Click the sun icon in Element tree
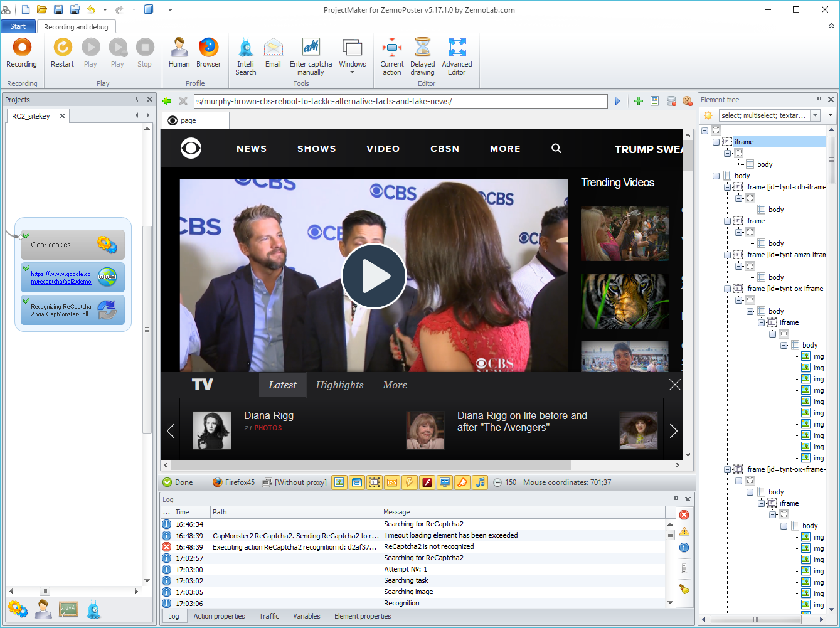This screenshot has height=628, width=840. tap(708, 115)
